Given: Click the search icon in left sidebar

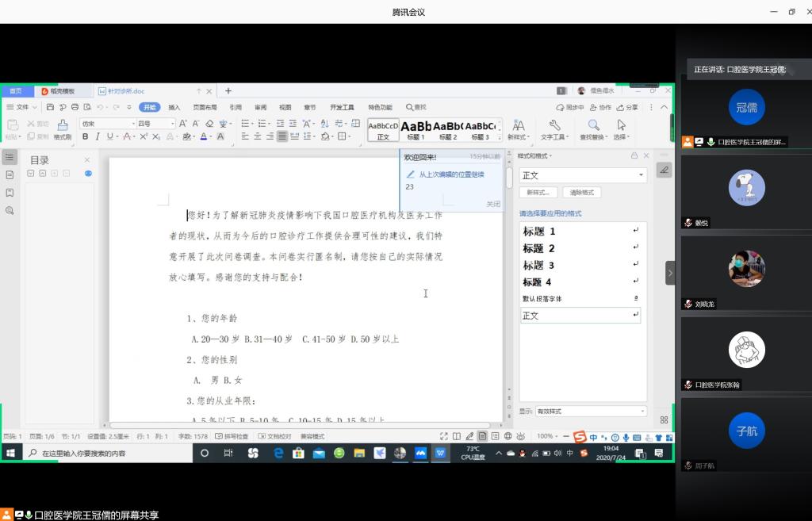Looking at the screenshot, I should pos(10,210).
